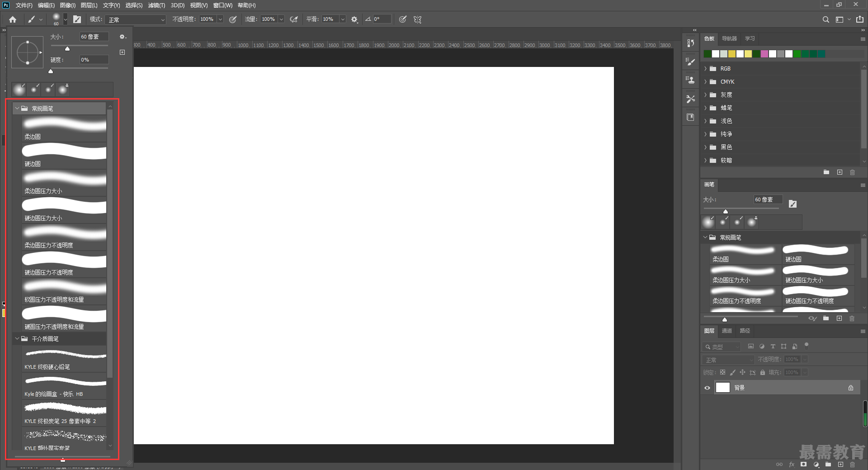Click brush size slider handle in popup
The width and height of the screenshot is (868, 470).
coord(67,49)
